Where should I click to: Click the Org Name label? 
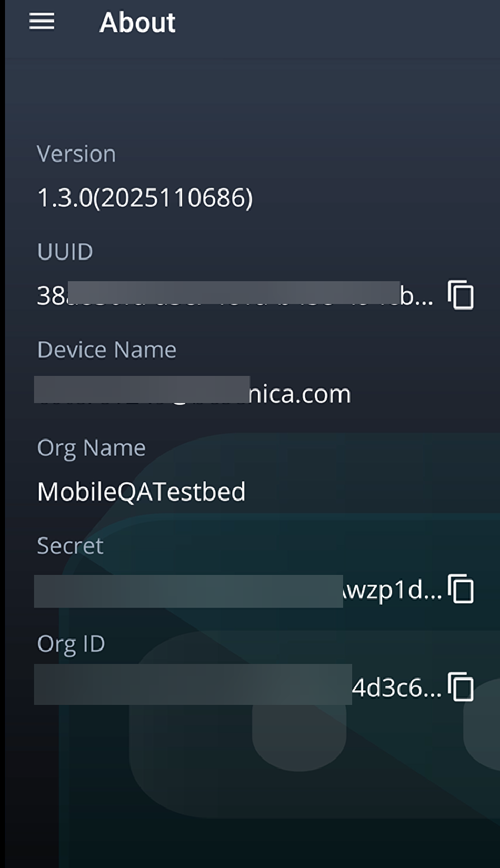coord(91,448)
